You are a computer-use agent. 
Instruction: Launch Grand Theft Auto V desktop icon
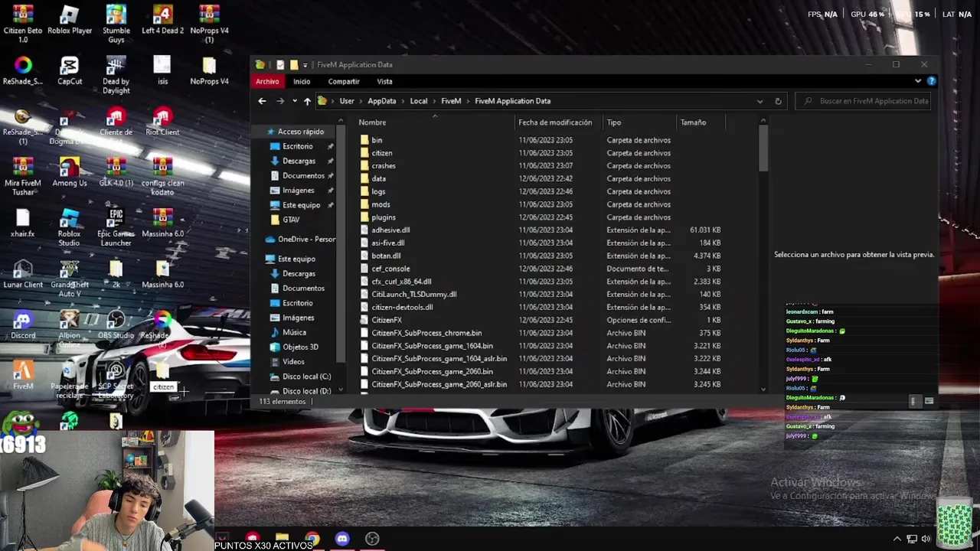point(70,278)
